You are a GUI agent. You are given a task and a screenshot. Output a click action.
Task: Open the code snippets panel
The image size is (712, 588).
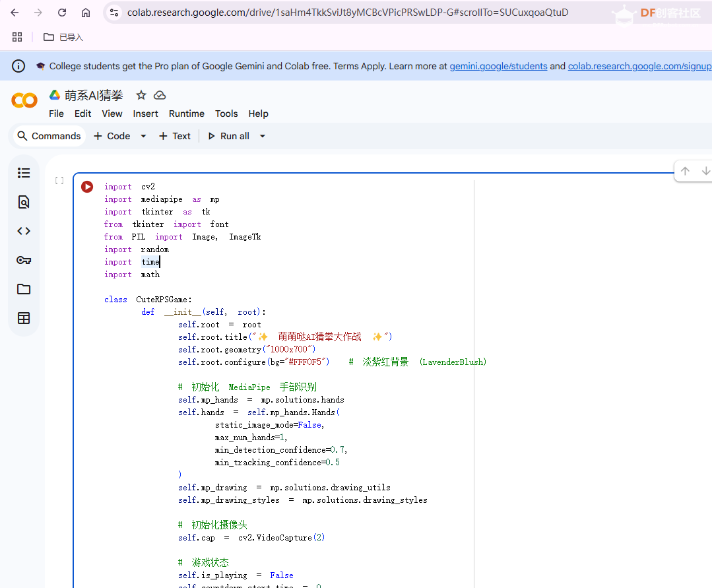[24, 231]
